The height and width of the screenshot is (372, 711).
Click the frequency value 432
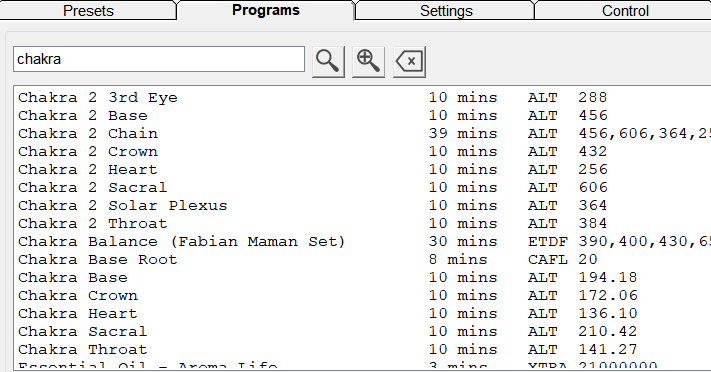click(593, 152)
